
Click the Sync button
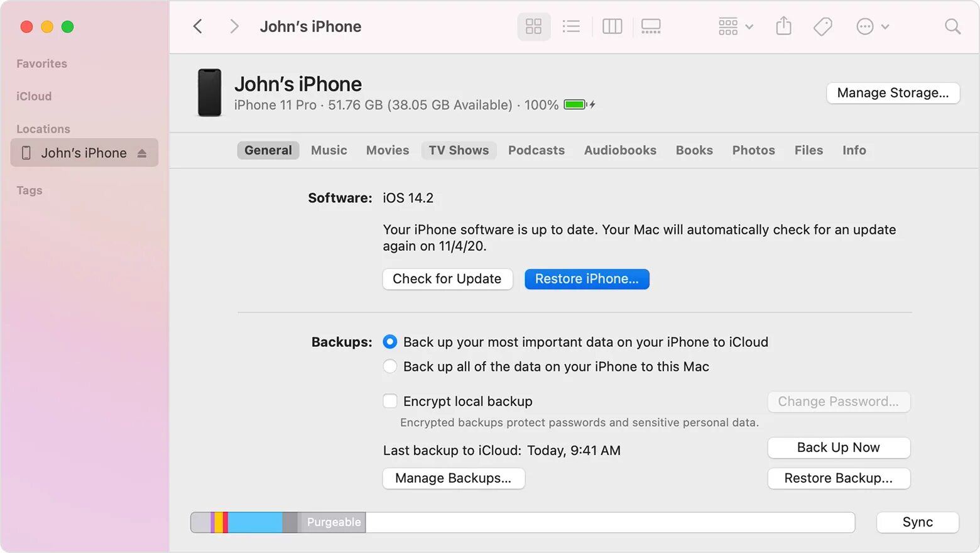918,522
